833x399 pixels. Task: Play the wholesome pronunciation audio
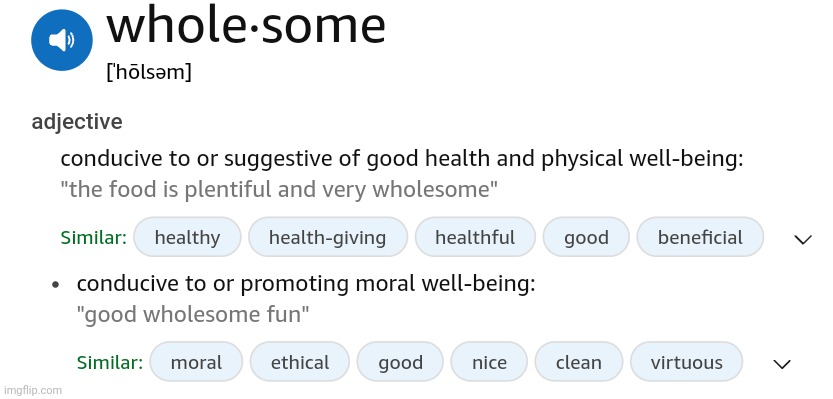click(62, 40)
